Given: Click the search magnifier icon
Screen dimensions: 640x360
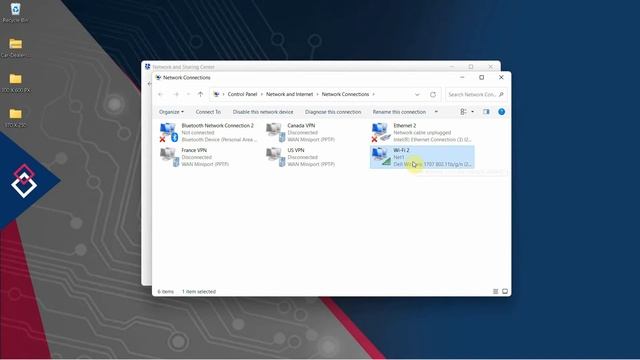Looking at the screenshot, I should tap(501, 94).
